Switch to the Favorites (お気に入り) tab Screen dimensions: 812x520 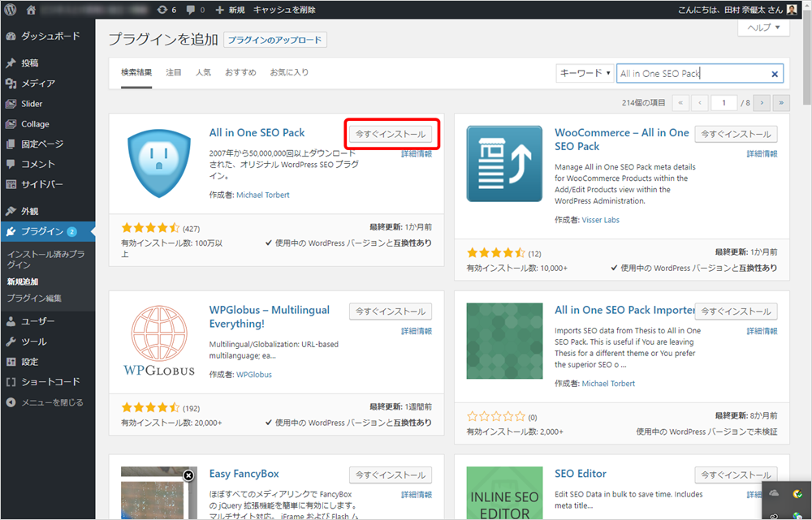click(289, 72)
